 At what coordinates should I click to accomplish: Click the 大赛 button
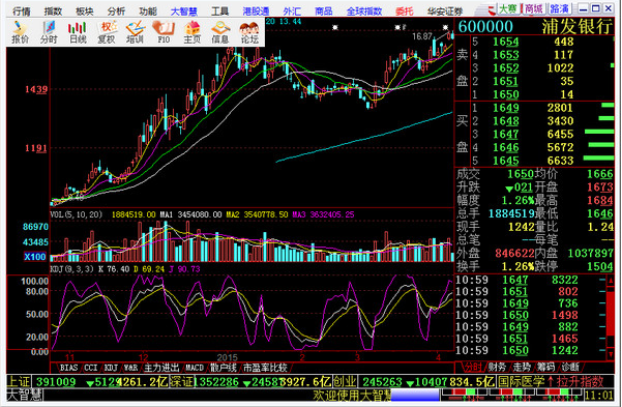pyautogui.click(x=509, y=9)
